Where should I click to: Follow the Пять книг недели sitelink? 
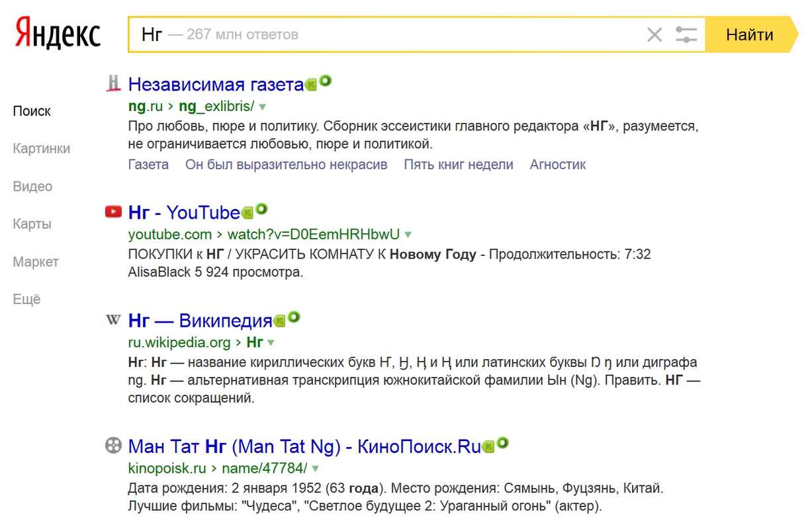point(458,165)
